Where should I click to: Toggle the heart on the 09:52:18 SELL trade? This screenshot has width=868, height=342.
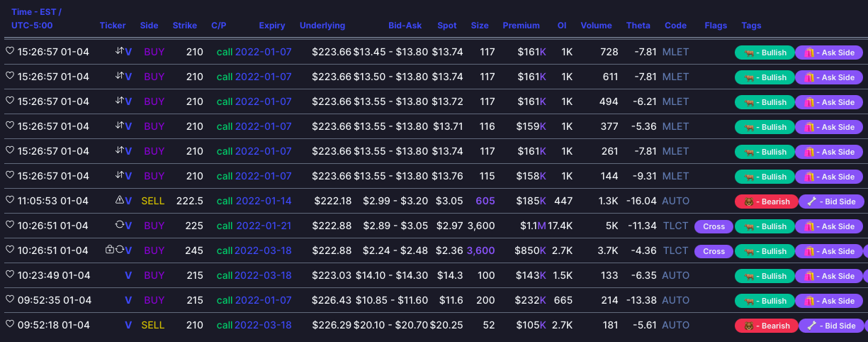10,325
